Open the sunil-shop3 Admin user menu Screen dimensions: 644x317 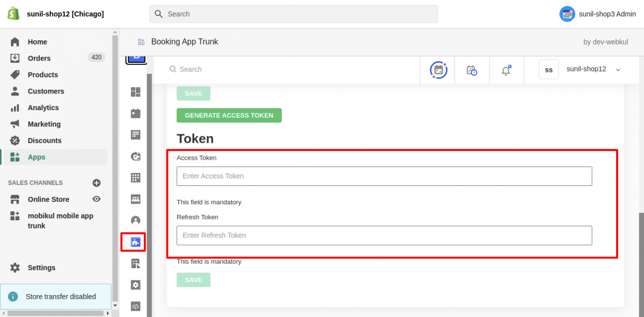point(597,14)
